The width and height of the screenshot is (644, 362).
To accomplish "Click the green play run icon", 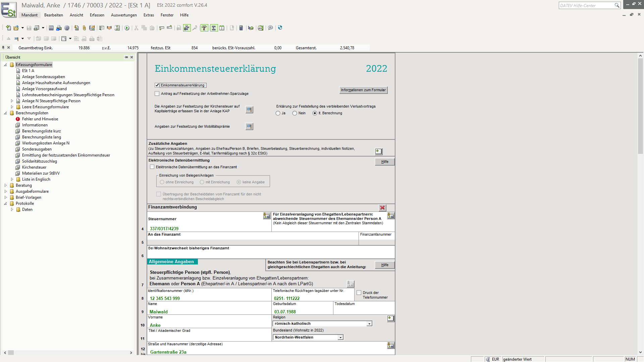I will tap(127, 28).
